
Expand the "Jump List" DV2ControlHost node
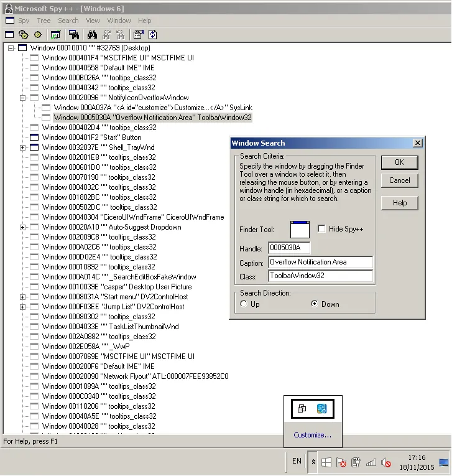point(22,307)
